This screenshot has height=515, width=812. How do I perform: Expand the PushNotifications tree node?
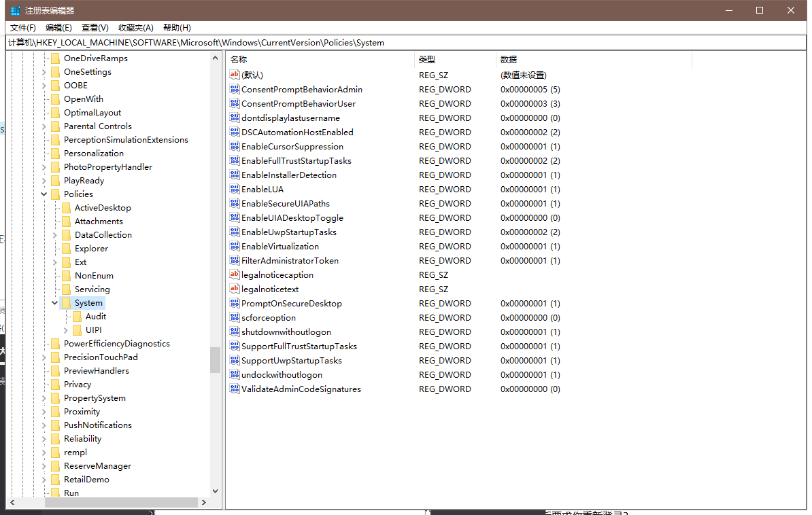tap(44, 425)
